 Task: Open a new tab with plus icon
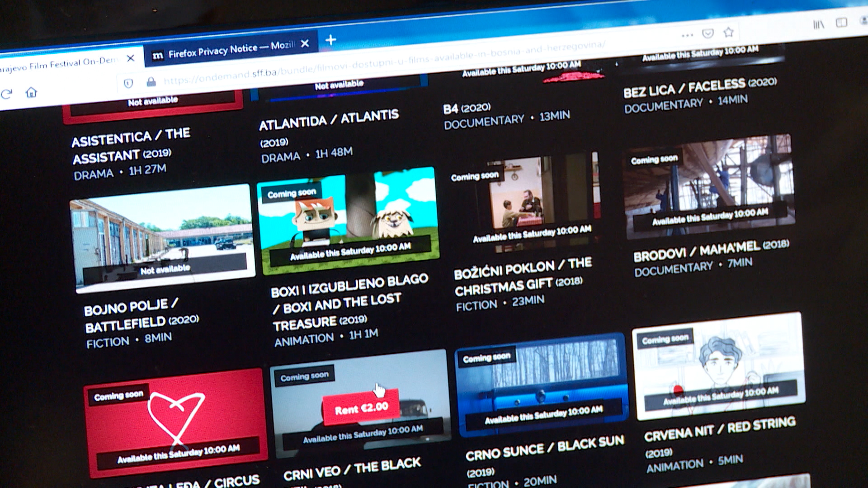330,40
